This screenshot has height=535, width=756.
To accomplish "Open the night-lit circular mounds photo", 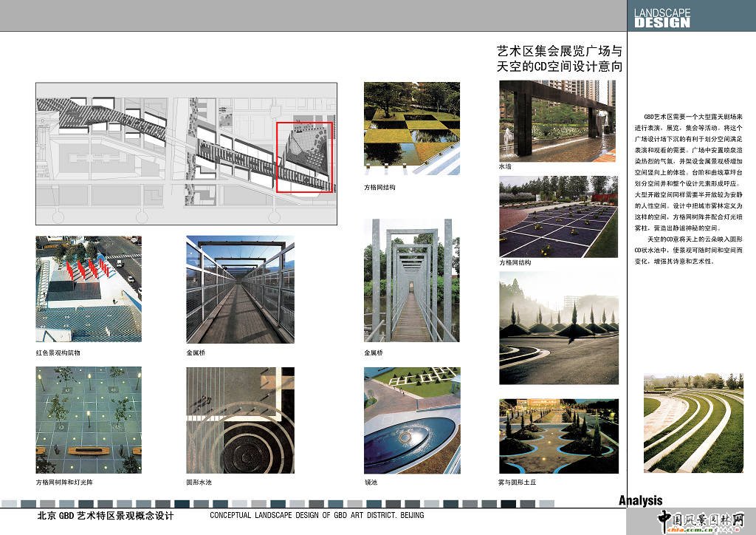I will click(557, 436).
